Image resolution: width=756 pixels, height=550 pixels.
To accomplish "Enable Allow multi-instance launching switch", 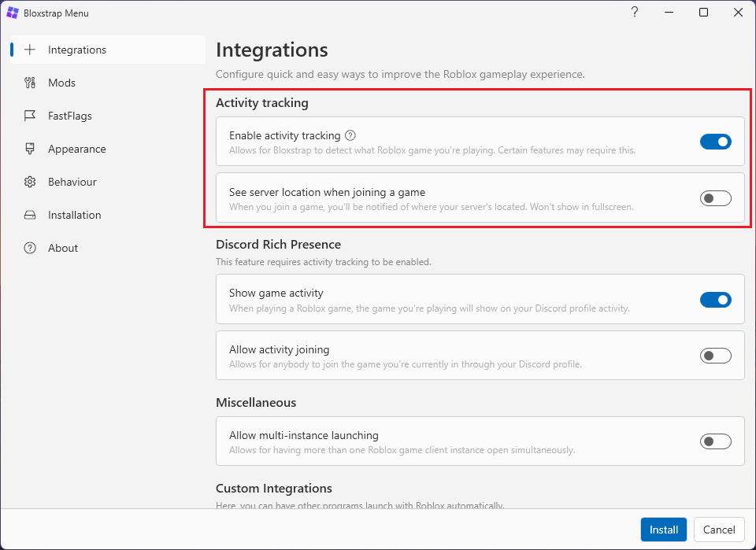I will pos(715,441).
